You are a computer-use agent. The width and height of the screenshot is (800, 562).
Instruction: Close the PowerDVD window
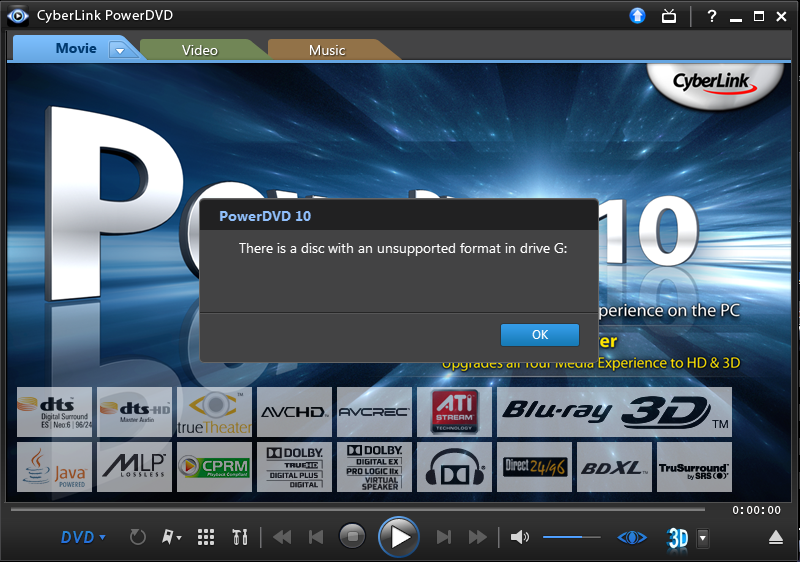coord(781,16)
